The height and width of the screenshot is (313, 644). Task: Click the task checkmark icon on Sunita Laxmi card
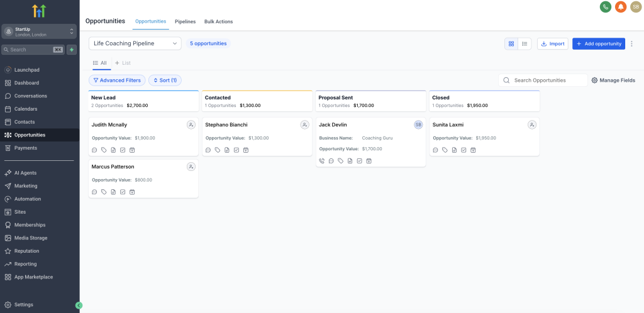pos(464,150)
